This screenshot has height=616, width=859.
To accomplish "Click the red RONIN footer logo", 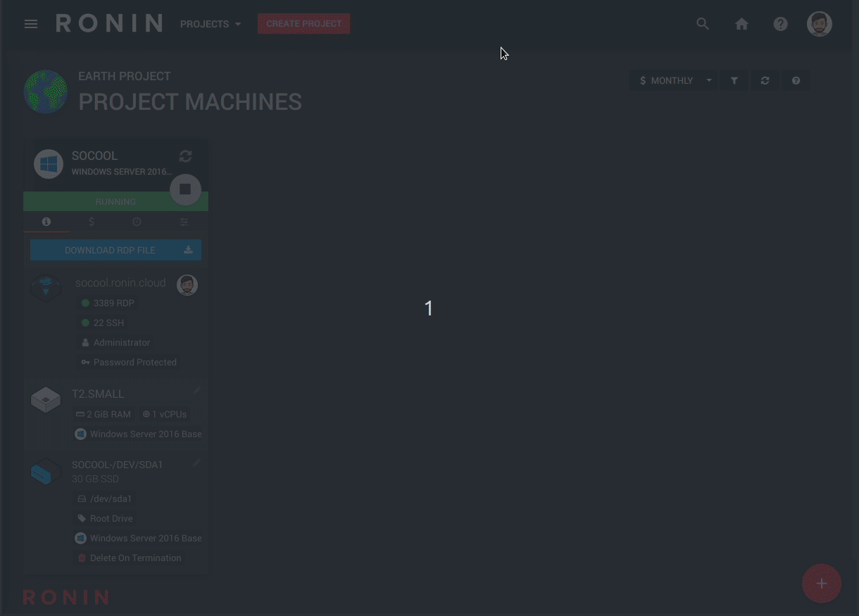I will pos(65,598).
